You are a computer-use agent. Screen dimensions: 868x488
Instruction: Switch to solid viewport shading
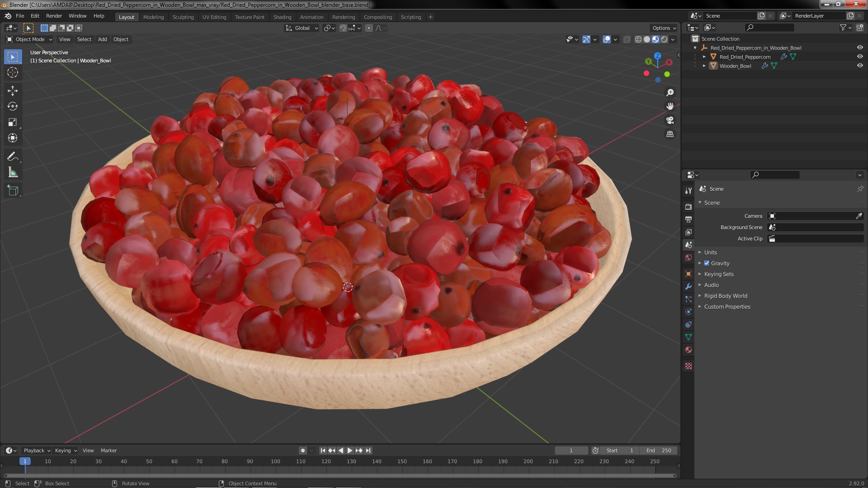click(x=647, y=39)
